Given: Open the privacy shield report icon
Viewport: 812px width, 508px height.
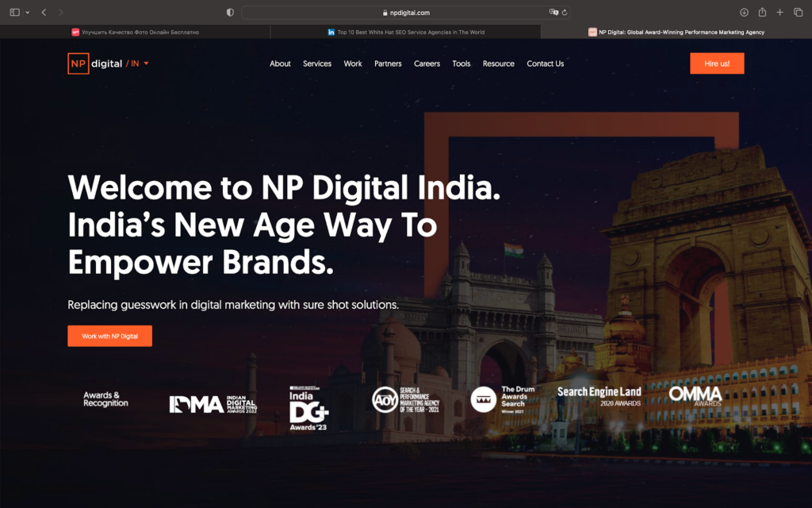Looking at the screenshot, I should coord(230,13).
